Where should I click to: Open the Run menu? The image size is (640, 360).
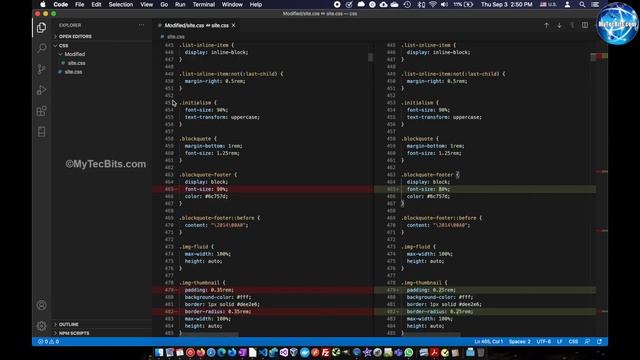click(x=180, y=4)
